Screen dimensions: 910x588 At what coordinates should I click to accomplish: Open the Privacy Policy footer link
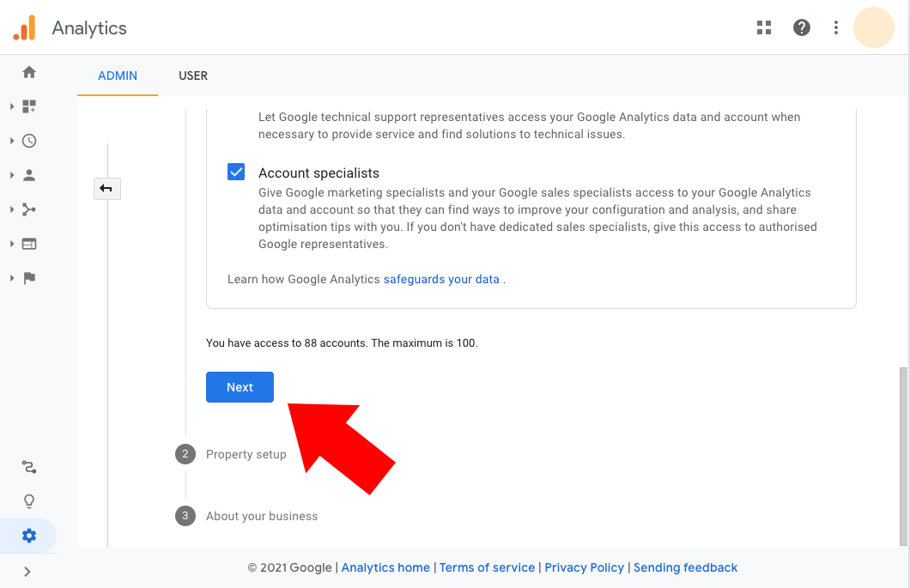[584, 567]
